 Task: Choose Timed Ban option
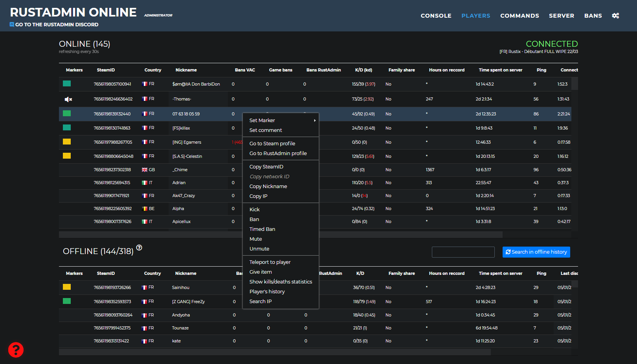tap(281, 229)
